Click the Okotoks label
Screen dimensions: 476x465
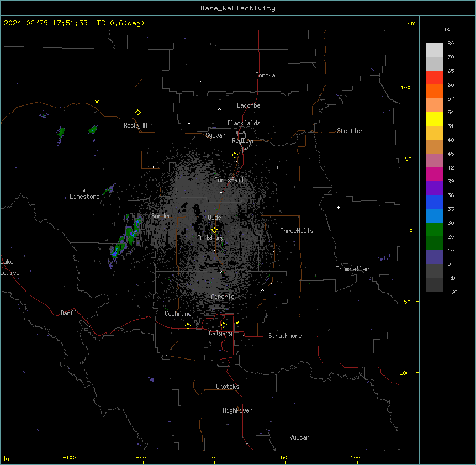(228, 387)
